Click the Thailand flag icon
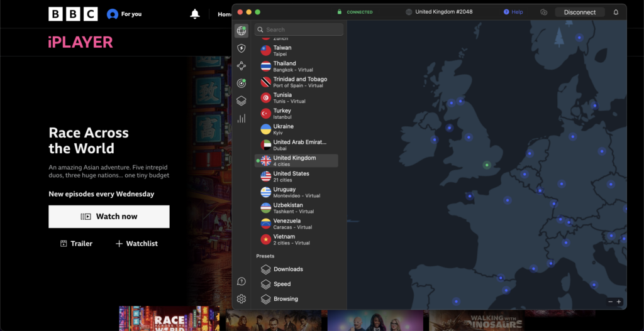644x331 pixels. click(x=266, y=66)
